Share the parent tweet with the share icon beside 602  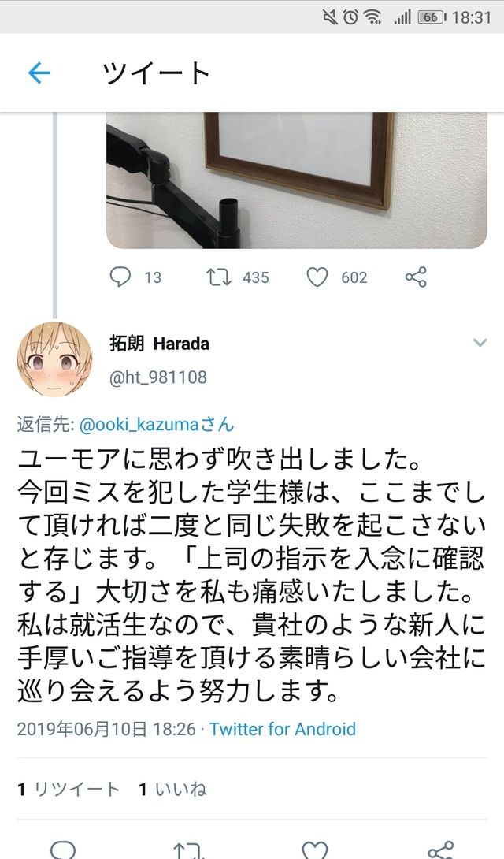tap(416, 277)
